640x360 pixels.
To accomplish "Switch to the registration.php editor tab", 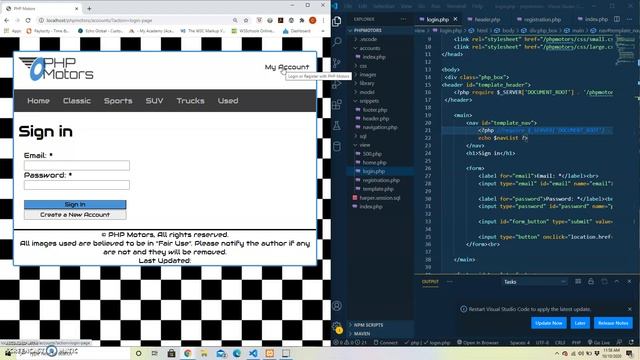I will pyautogui.click(x=540, y=19).
